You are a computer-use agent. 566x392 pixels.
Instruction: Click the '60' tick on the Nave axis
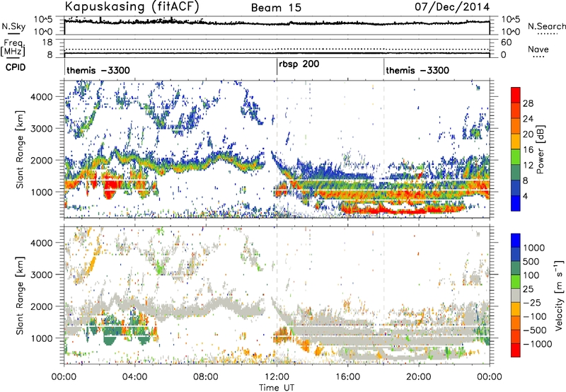(x=506, y=42)
